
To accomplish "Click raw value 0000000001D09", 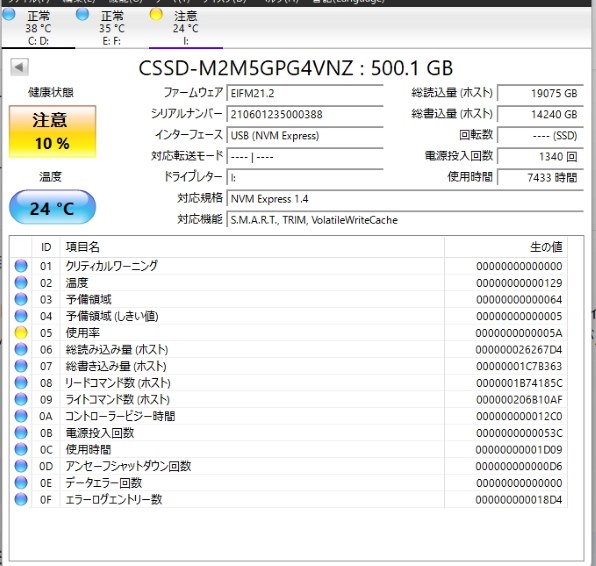I will click(519, 450).
